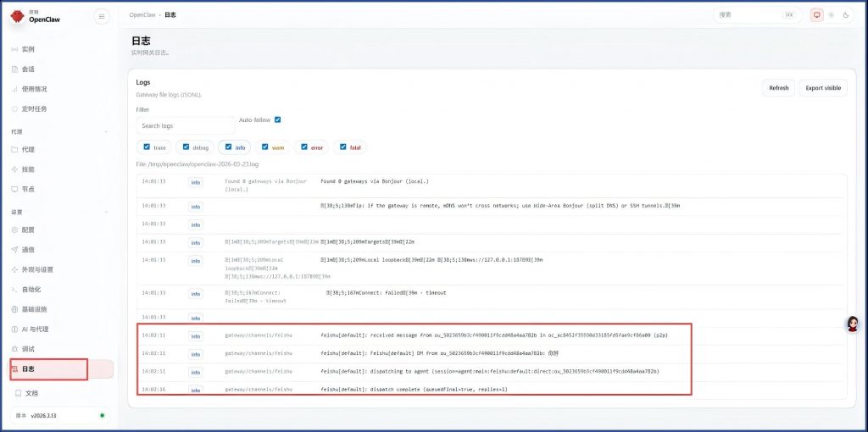The image size is (868, 432).
Task: Toggle the warn log level filter
Action: (265, 147)
